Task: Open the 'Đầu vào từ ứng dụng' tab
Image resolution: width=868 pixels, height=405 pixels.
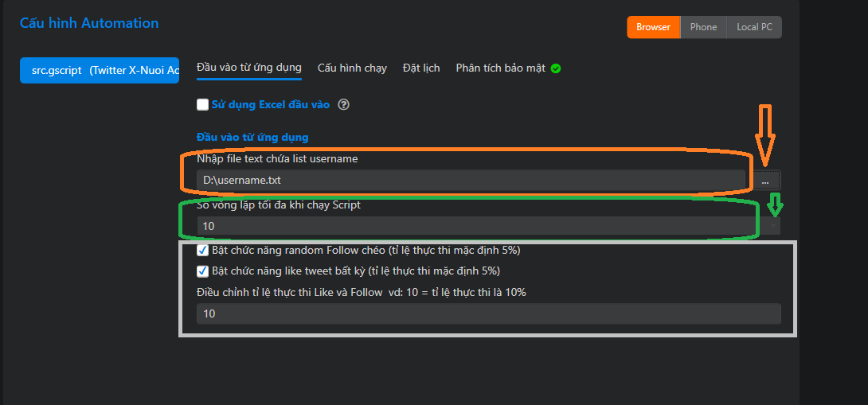Action: coord(249,68)
